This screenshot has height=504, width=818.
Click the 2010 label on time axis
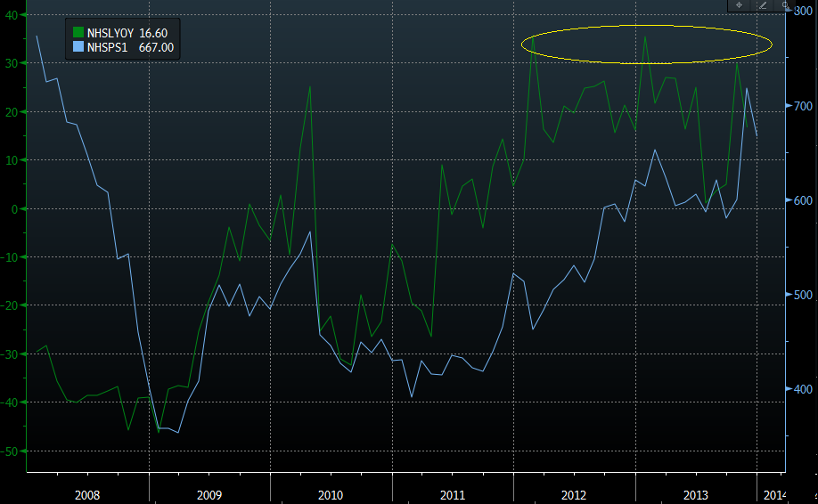click(x=330, y=494)
